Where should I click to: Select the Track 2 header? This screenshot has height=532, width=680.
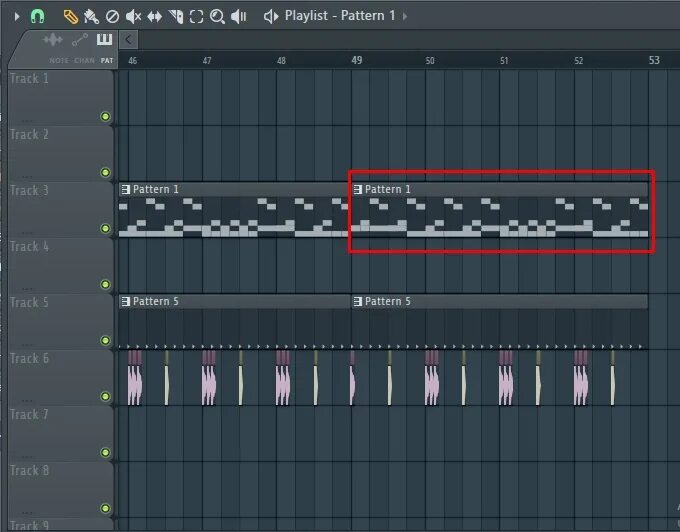click(61, 153)
